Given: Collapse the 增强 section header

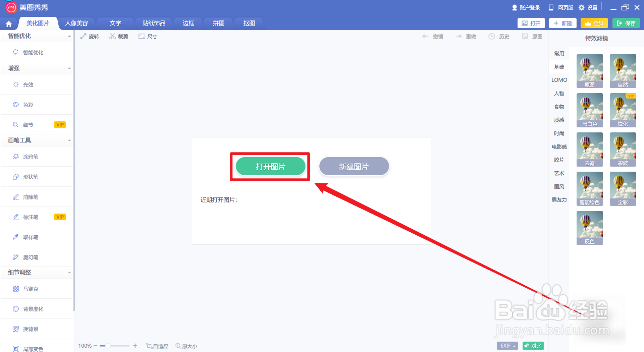Looking at the screenshot, I should point(37,68).
